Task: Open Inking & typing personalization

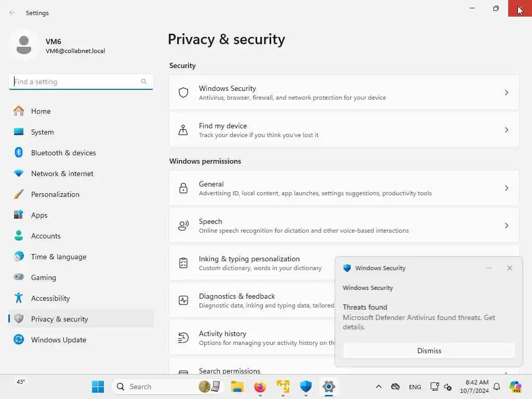Action: tap(252, 263)
